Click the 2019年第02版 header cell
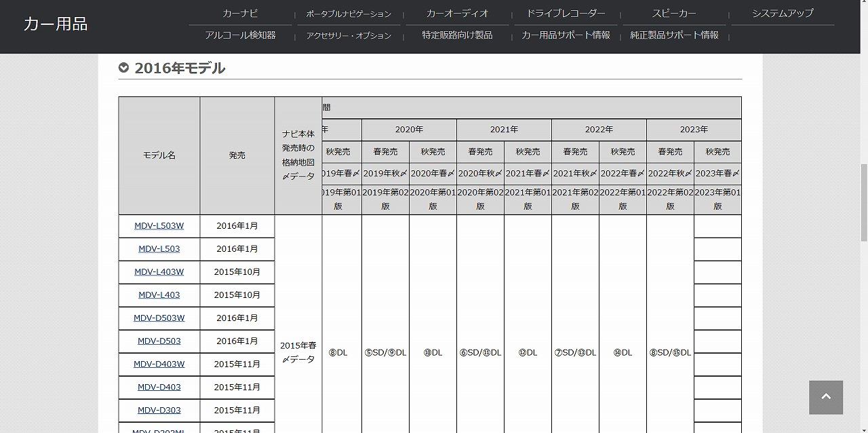This screenshot has width=868, height=433. (x=385, y=200)
